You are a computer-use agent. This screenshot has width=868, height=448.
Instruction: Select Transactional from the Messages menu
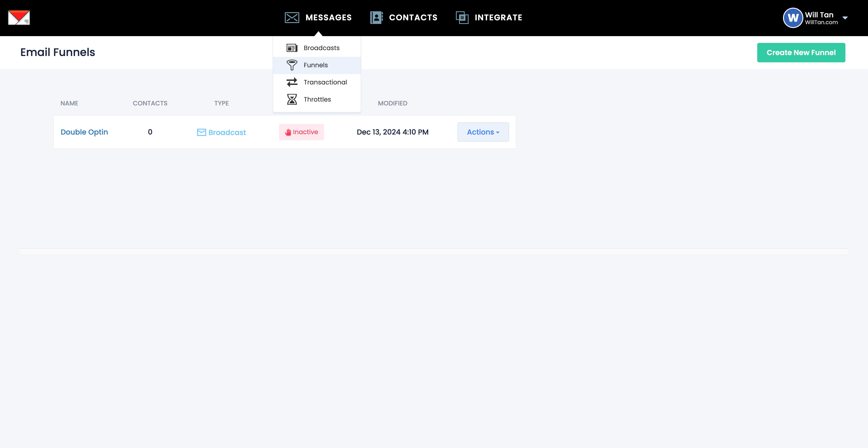click(x=325, y=82)
